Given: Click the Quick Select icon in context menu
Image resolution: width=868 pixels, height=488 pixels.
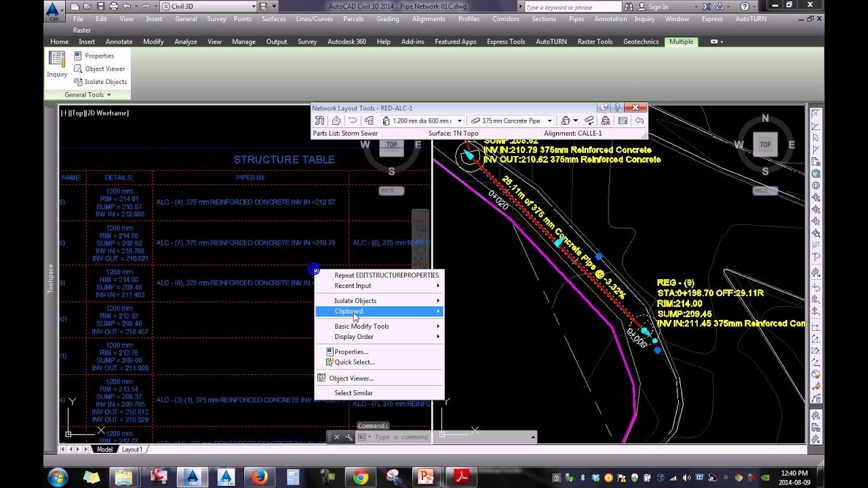Looking at the screenshot, I should click(x=330, y=362).
